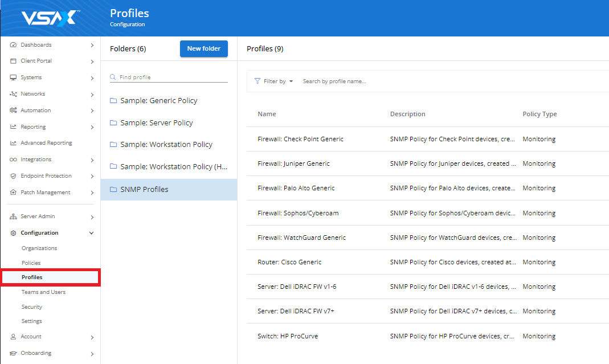This screenshot has width=609, height=364.
Task: Open Firewall: Juniper Generic profile
Action: tap(293, 163)
